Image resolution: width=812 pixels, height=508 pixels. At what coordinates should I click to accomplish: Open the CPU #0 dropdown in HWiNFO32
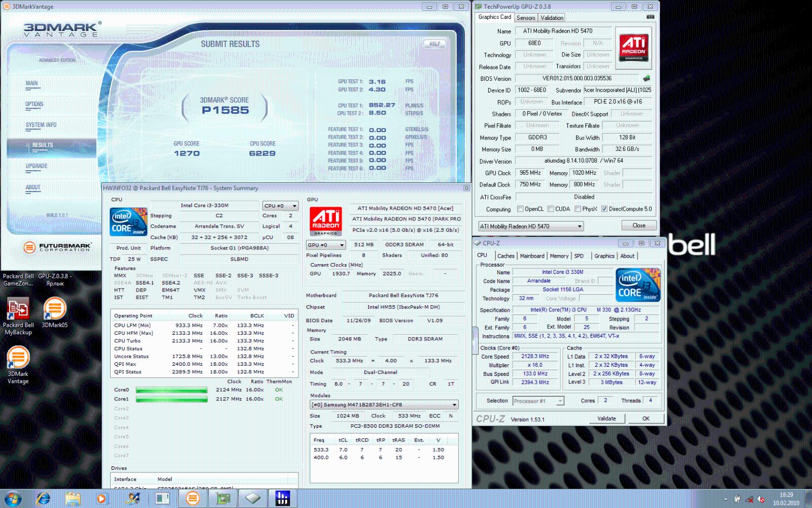(x=280, y=206)
